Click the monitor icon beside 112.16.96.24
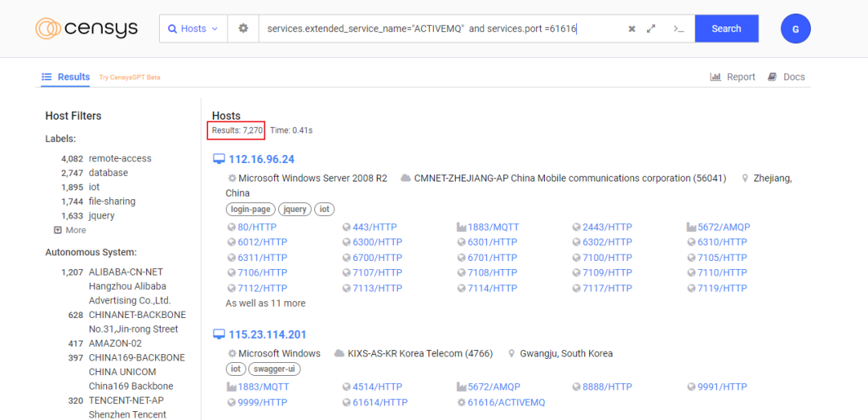 tap(219, 159)
